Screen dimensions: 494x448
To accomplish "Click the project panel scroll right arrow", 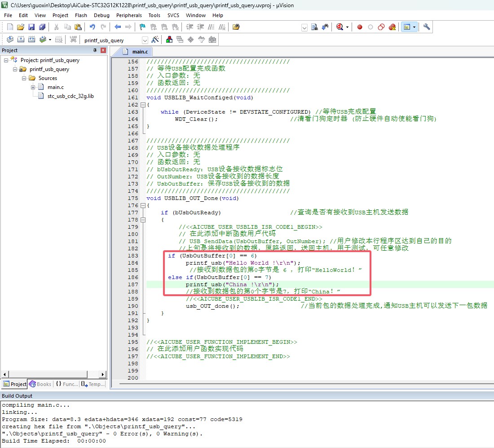I will tap(103, 375).
